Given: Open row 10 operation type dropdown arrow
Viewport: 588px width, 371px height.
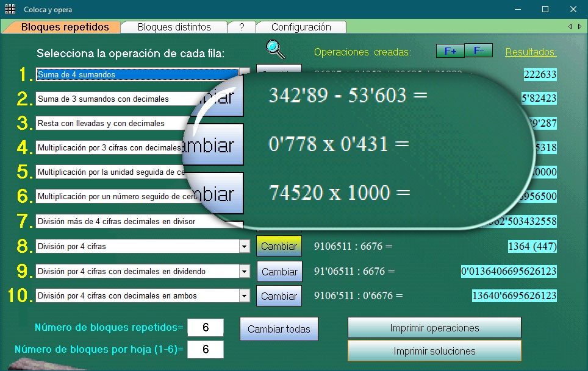Looking at the screenshot, I should tap(244, 295).
